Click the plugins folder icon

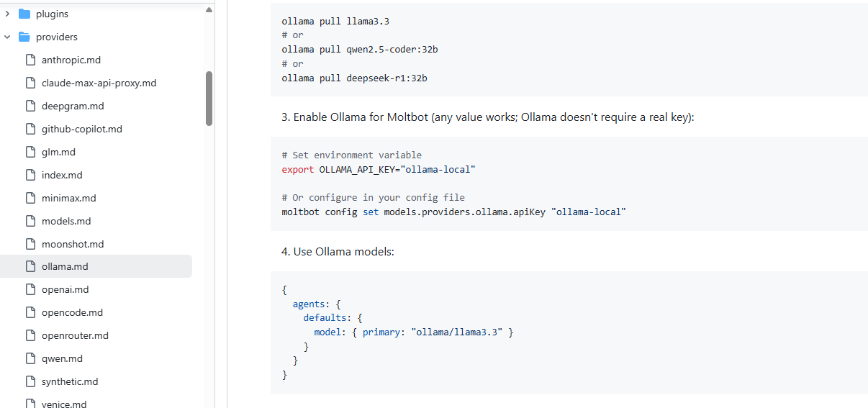click(24, 14)
